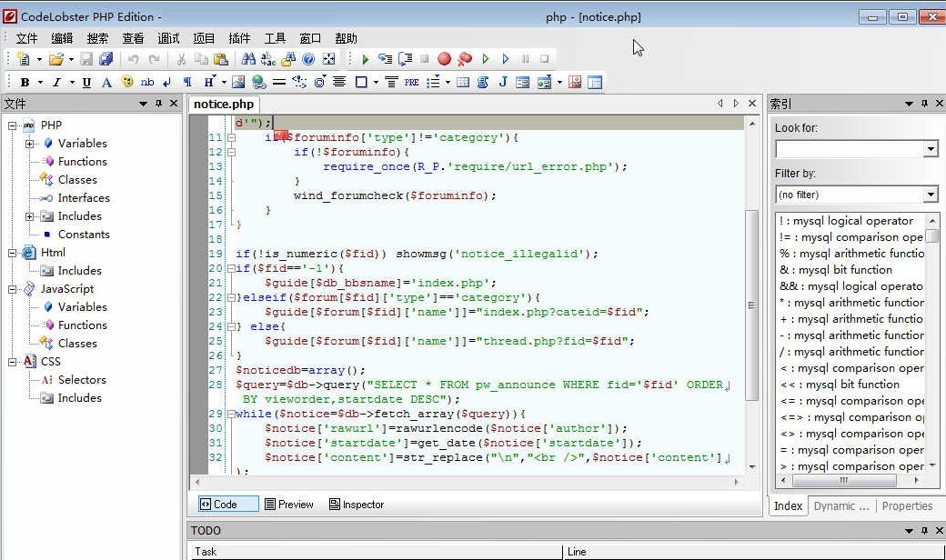
Task: Collapse code fold at line 20
Action: tap(231, 268)
